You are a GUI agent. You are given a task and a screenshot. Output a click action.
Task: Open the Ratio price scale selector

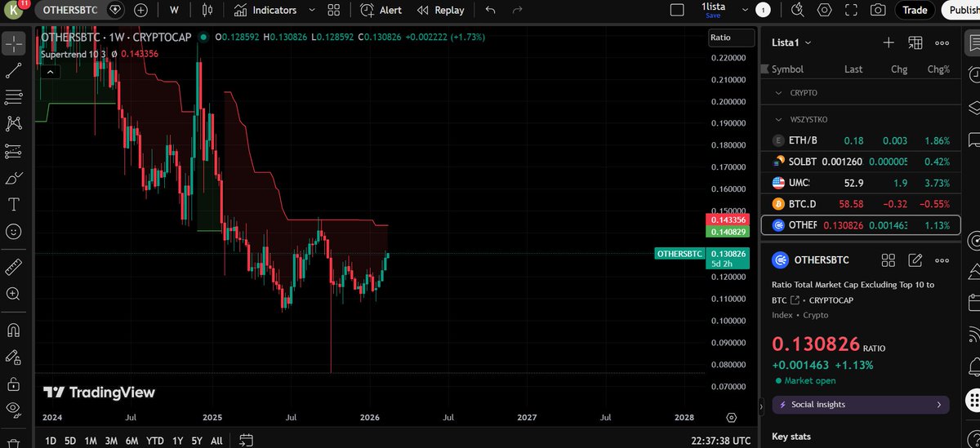tap(730, 38)
